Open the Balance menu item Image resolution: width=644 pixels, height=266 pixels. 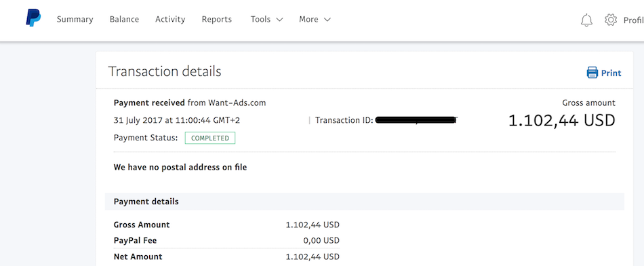124,19
